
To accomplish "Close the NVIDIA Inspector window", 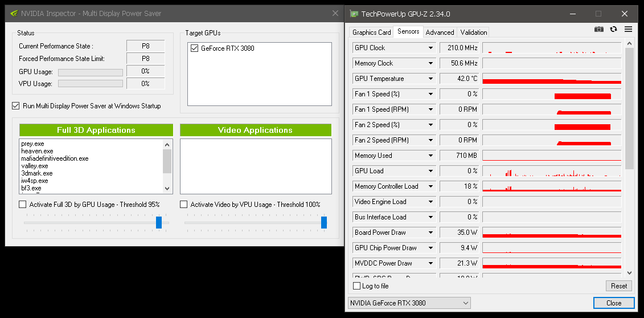I will click(335, 13).
